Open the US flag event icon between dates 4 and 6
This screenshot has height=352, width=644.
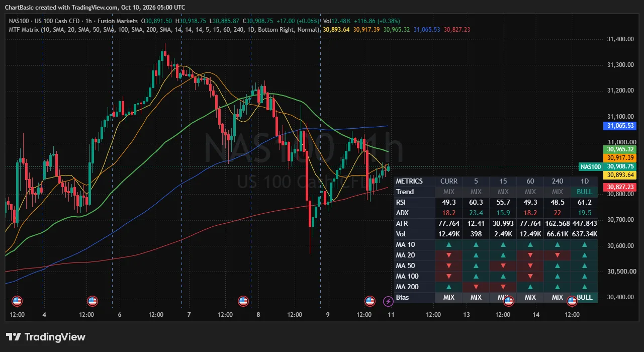click(x=92, y=301)
